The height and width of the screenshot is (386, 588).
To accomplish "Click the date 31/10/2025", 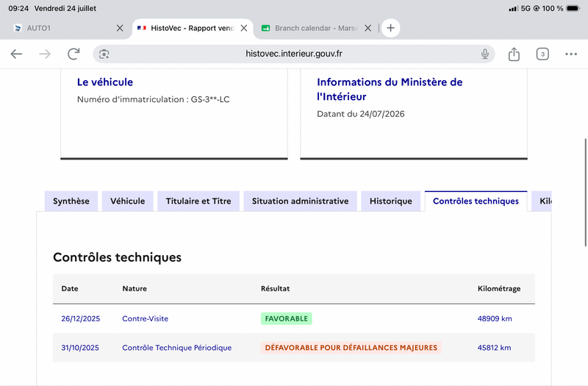I will [80, 348].
